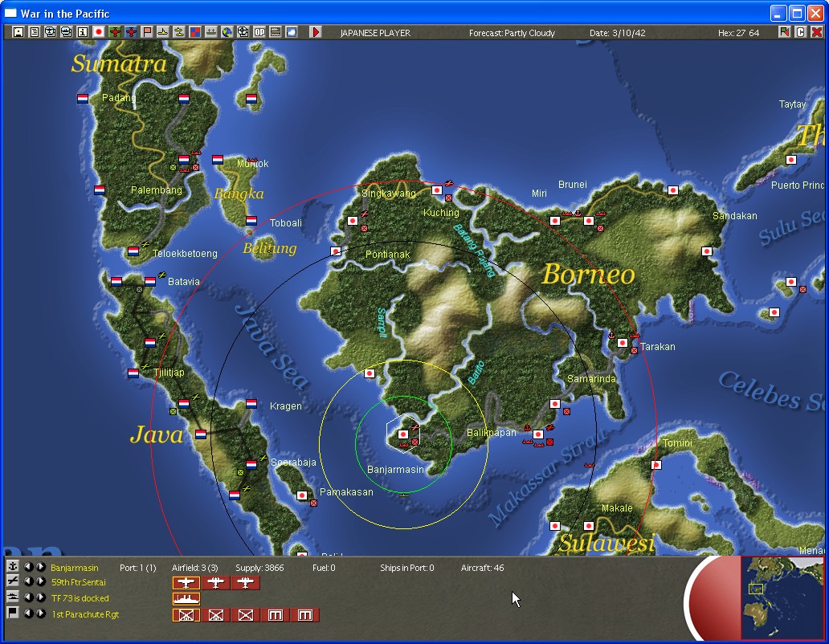Select the last base force unit box
The image size is (829, 644).
(x=305, y=615)
